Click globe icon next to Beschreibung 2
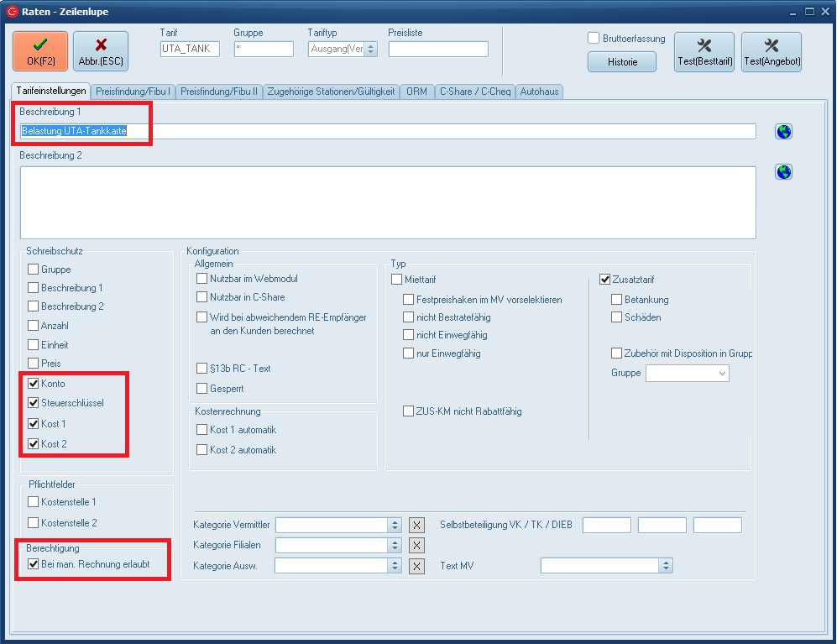Image resolution: width=837 pixels, height=644 pixels. [x=783, y=172]
